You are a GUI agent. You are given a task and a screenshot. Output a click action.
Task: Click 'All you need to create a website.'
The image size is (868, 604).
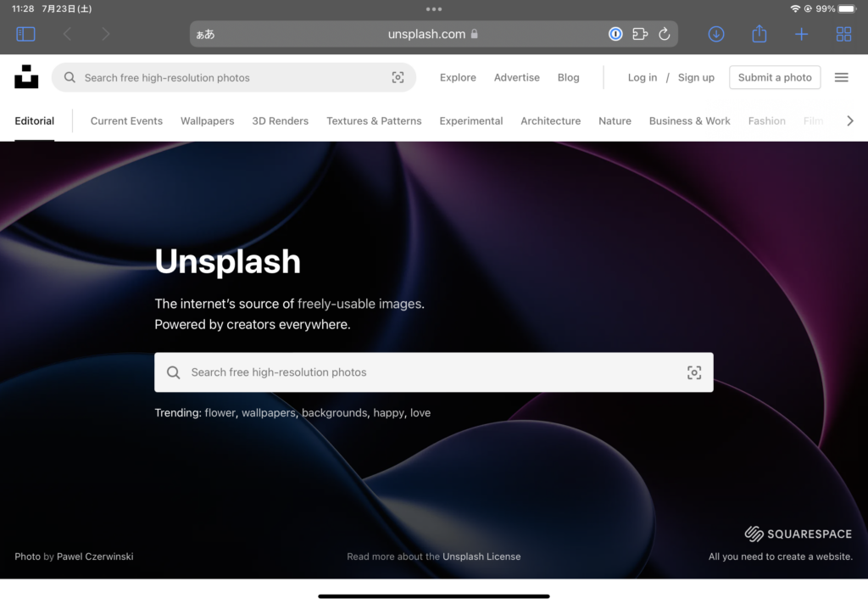click(780, 556)
